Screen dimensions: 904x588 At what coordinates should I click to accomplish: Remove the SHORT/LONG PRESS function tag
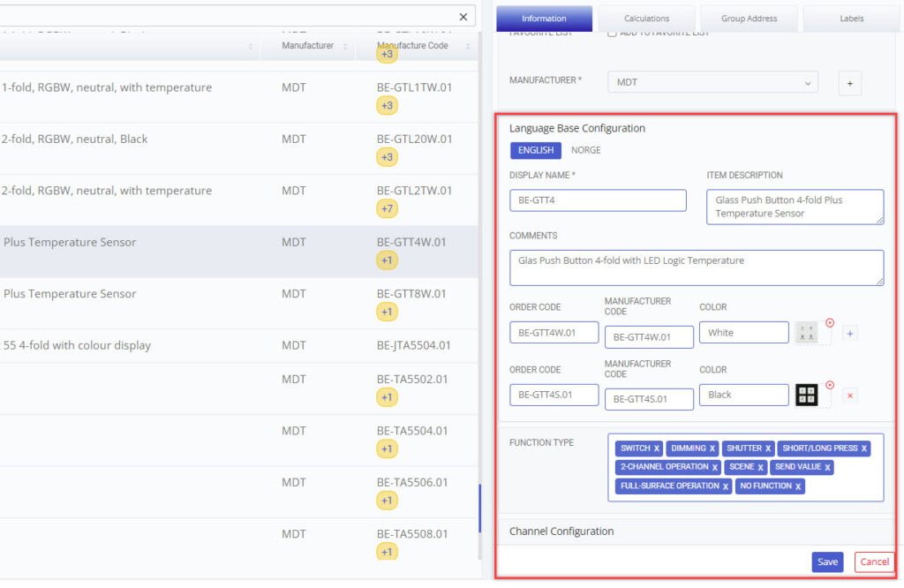(x=863, y=449)
